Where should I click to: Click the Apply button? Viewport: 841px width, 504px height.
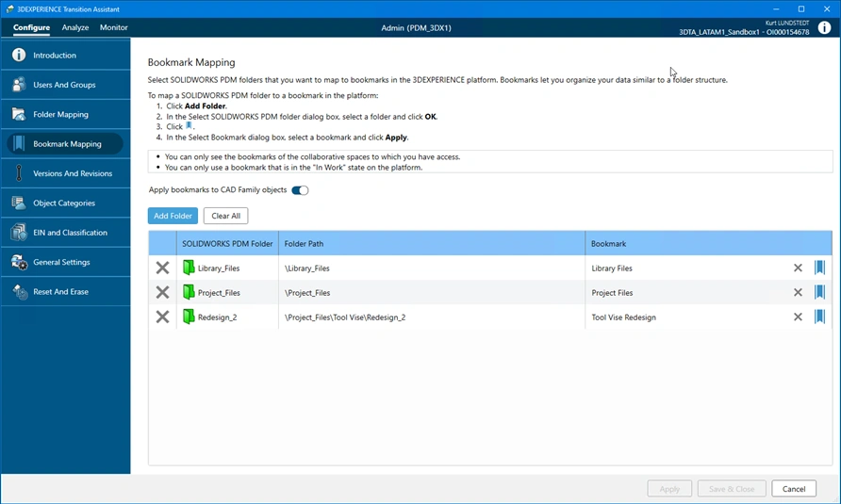(669, 488)
